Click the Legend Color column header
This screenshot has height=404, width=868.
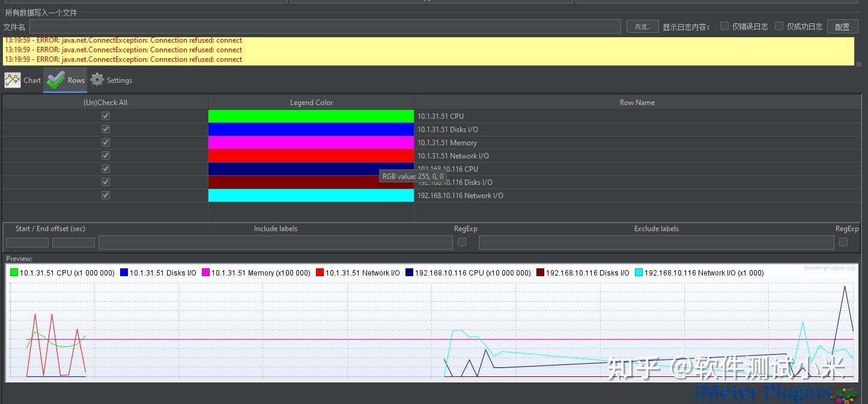[311, 102]
